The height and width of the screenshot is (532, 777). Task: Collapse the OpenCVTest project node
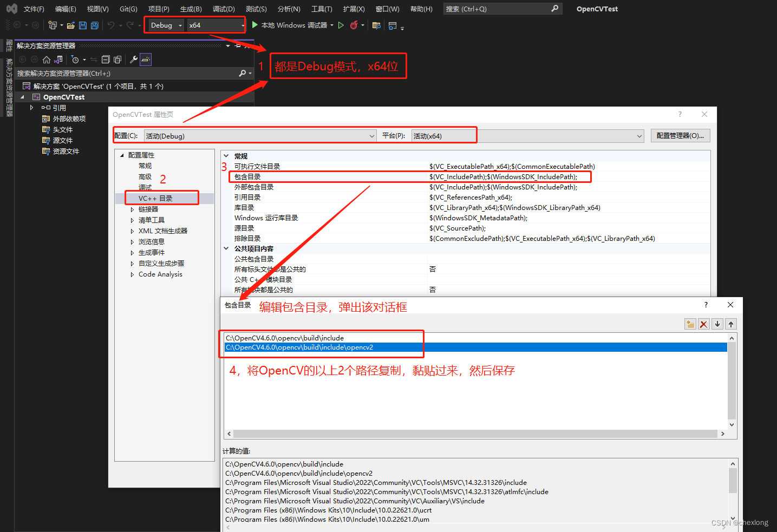point(22,97)
